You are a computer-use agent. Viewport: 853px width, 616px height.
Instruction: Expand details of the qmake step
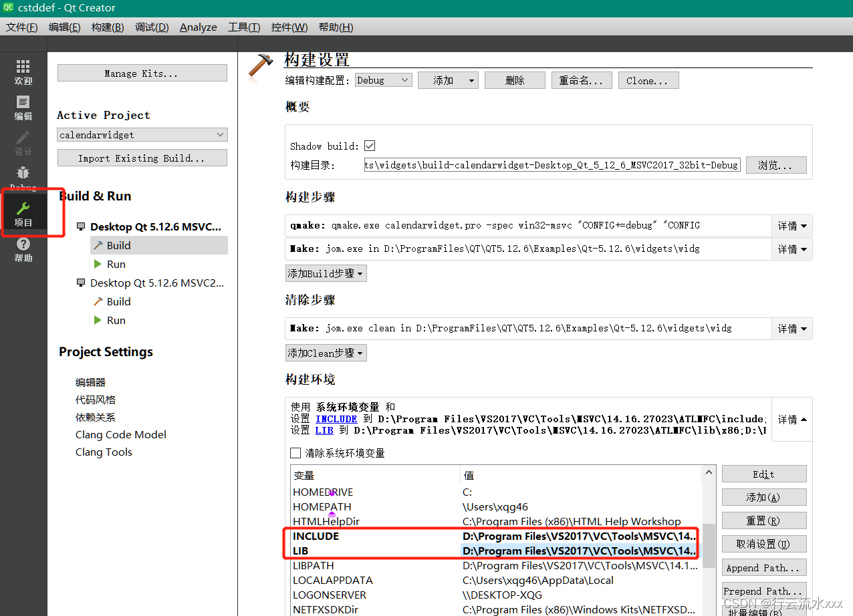coord(792,226)
